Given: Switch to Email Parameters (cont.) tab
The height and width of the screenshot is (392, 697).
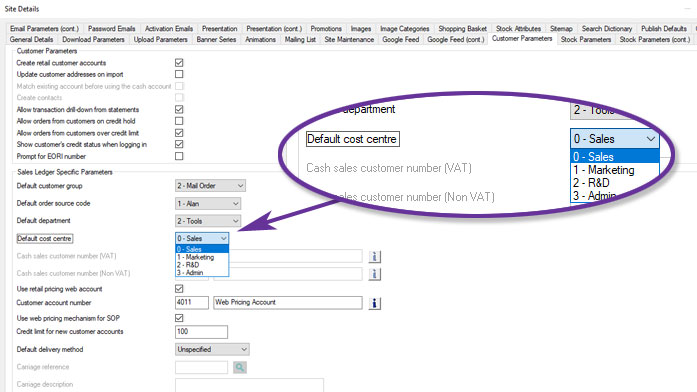Looking at the screenshot, I should click(44, 28).
